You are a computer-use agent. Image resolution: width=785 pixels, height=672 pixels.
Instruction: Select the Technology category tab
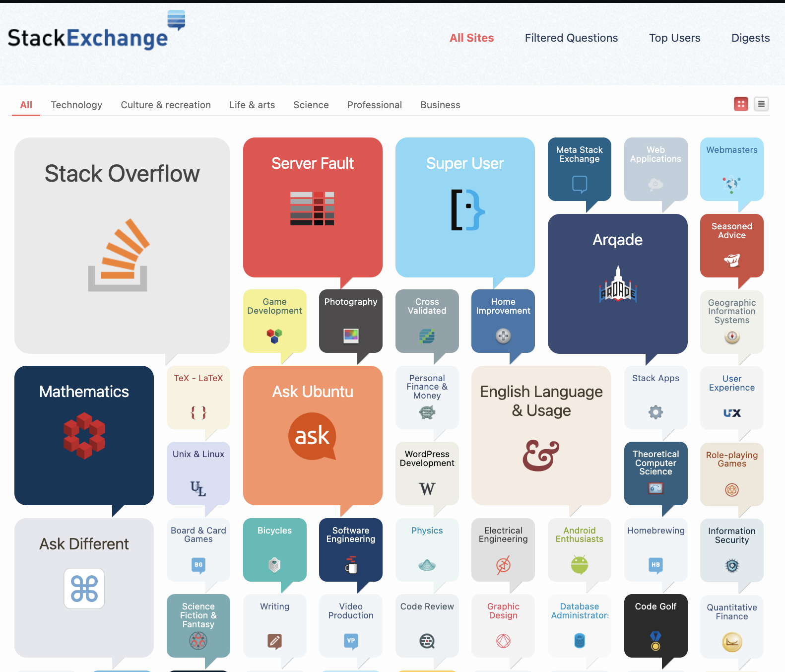(76, 105)
